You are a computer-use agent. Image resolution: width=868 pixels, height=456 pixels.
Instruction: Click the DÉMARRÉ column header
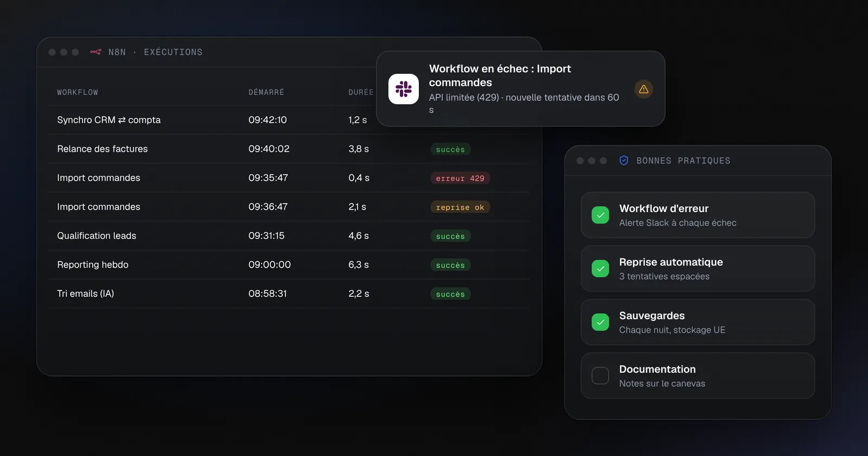(x=266, y=92)
